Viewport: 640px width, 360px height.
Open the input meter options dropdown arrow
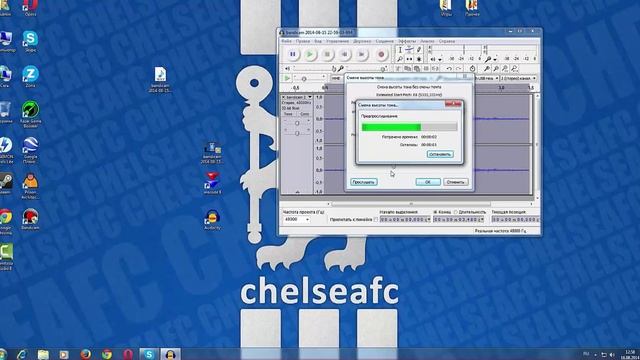[495, 59]
